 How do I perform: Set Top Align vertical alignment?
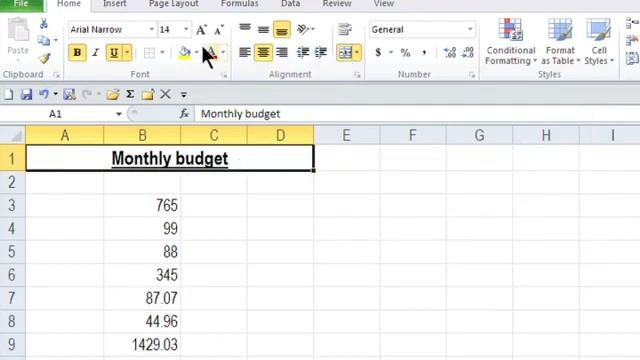[x=245, y=29]
